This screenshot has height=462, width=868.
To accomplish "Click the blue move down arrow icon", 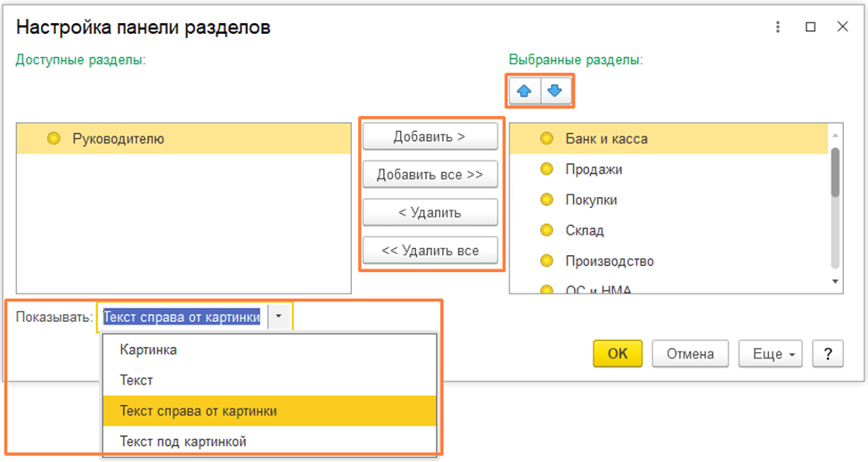I will (x=554, y=92).
